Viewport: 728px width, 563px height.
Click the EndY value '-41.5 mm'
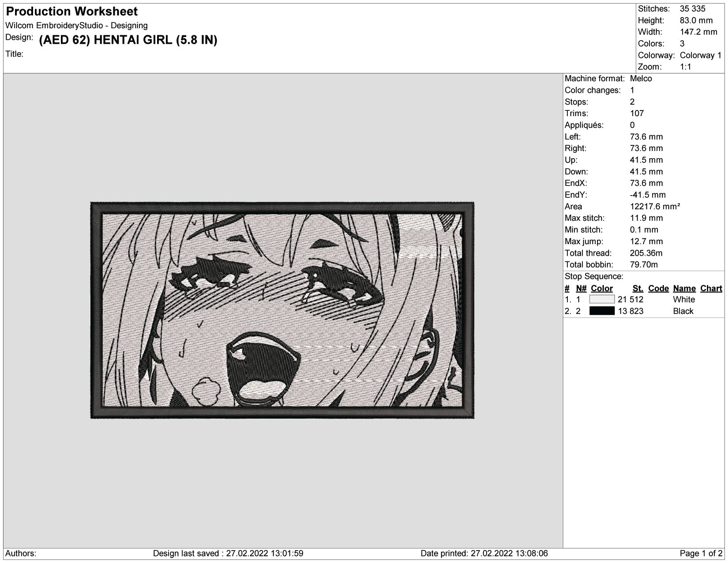(648, 195)
